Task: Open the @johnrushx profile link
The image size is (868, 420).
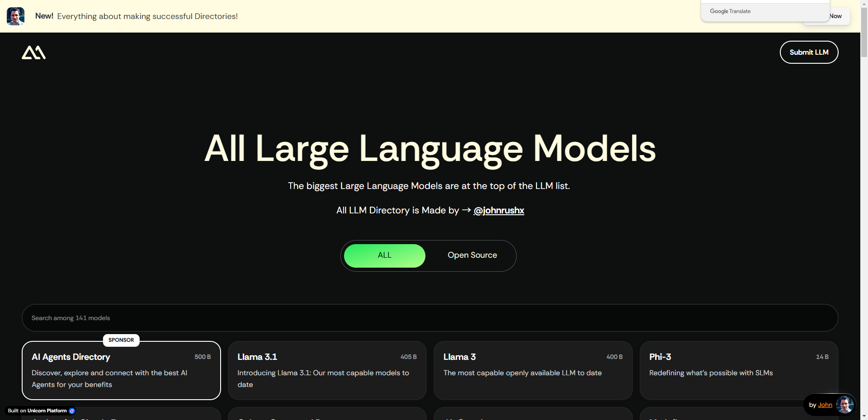Action: pyautogui.click(x=499, y=210)
